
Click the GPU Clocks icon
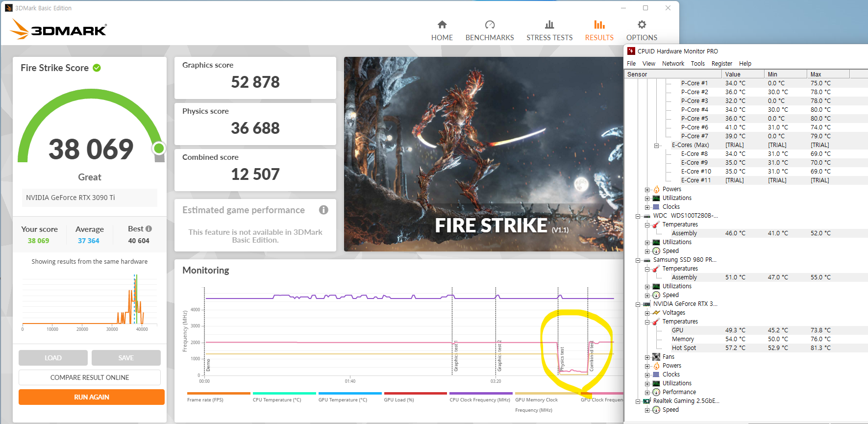[x=656, y=374]
